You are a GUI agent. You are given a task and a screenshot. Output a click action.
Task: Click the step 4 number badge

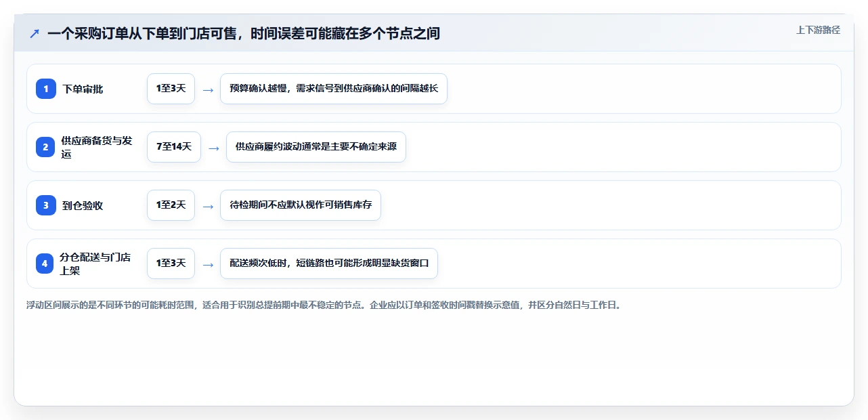pos(46,264)
